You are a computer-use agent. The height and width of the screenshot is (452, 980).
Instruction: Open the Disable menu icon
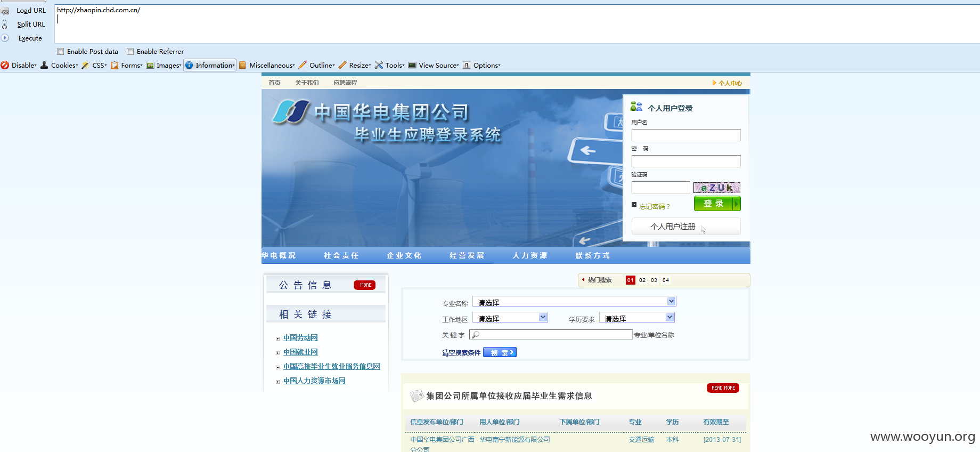(5, 65)
